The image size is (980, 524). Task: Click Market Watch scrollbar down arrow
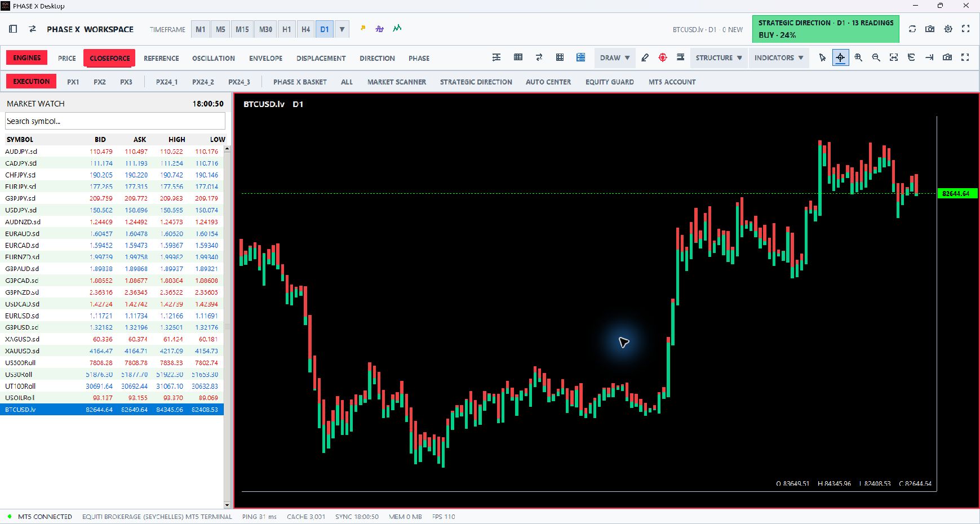pyautogui.click(x=227, y=505)
